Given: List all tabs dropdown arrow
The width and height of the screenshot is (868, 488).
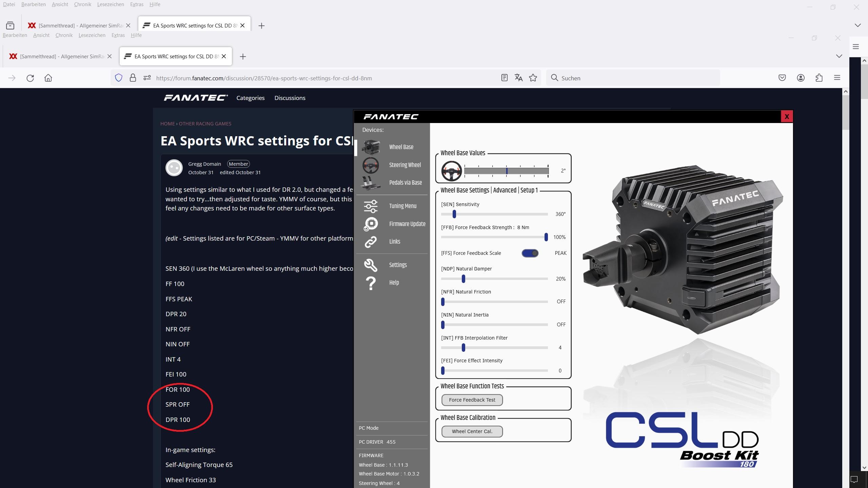Looking at the screenshot, I should [839, 56].
